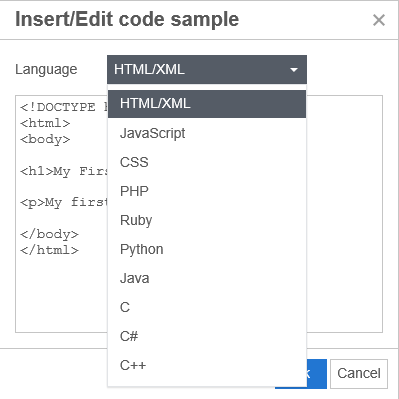Click the <html> line in the code
This screenshot has height=399, width=399.
click(45, 123)
